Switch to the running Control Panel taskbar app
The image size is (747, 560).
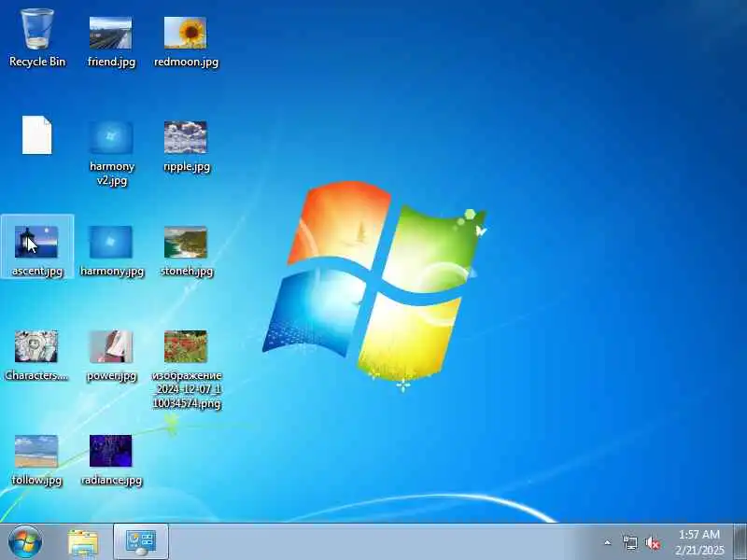pos(141,542)
